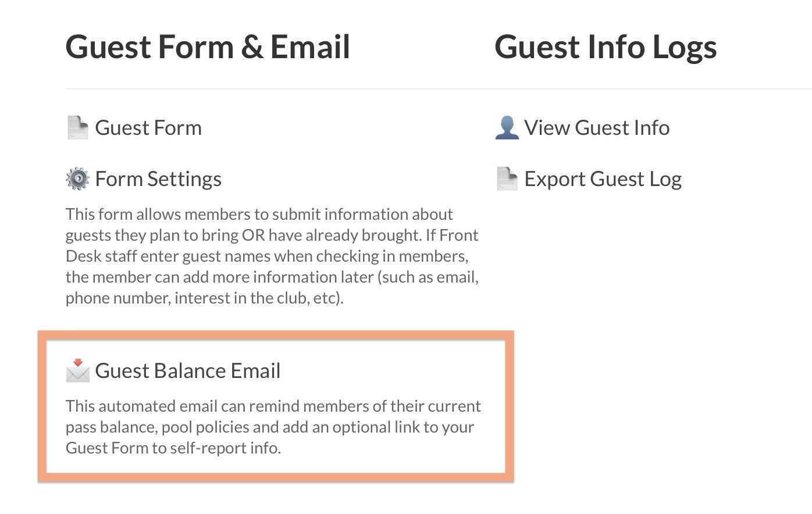Click the gear icon beside Form Settings
The height and width of the screenshot is (514, 812).
coord(77,179)
